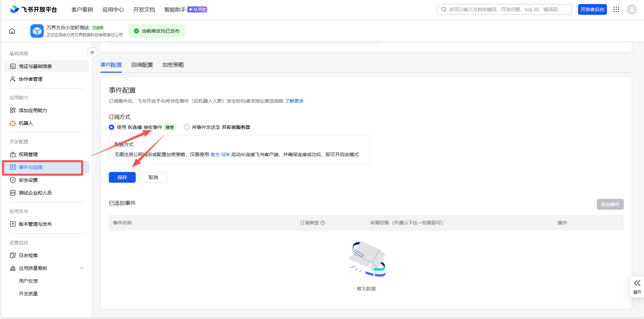Screen dimensions: 644x319
Task: Click the blue 保存 button
Action: coord(122,177)
